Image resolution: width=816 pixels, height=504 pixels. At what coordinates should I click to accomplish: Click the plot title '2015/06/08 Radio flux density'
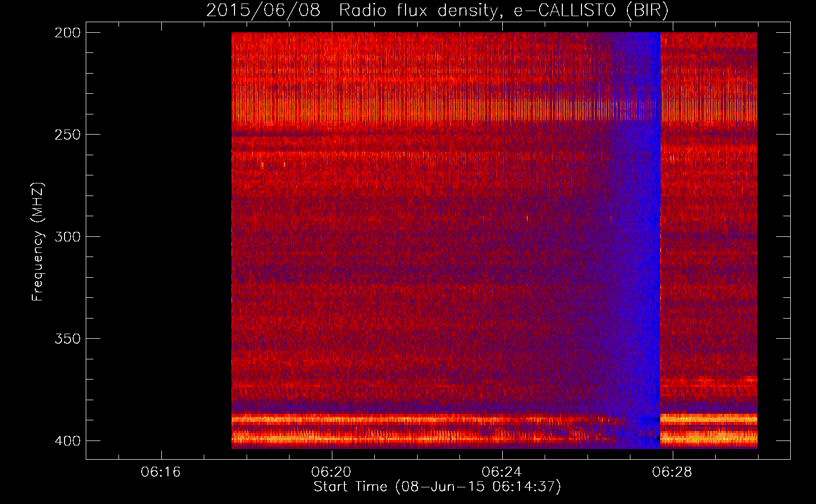438,10
